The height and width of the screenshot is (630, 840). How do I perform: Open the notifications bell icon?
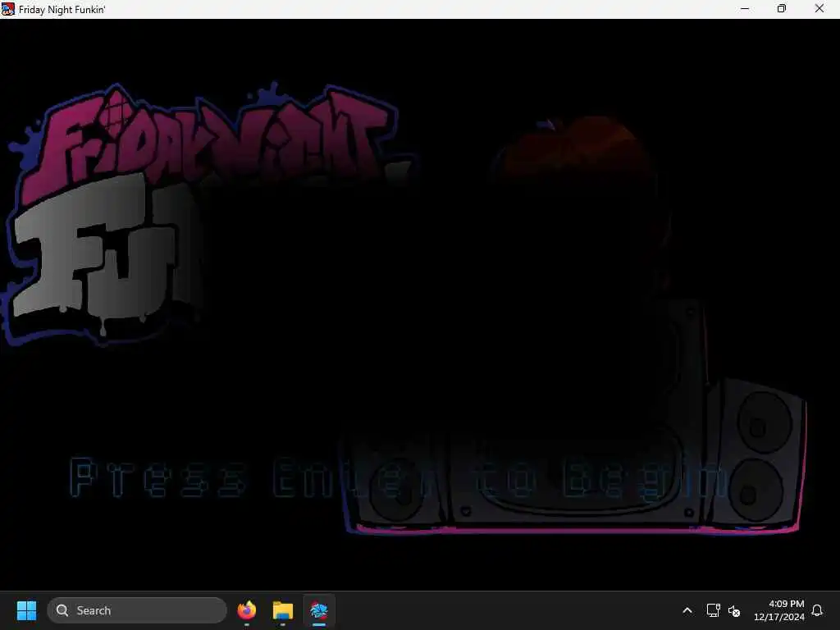(817, 610)
